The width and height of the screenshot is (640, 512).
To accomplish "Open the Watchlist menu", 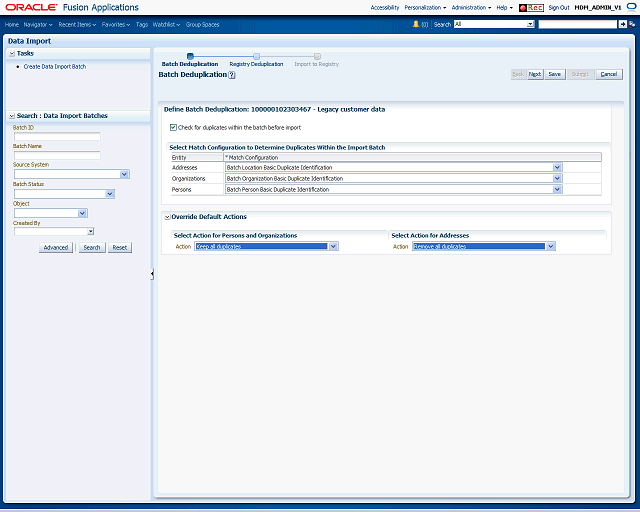I will click(x=167, y=24).
